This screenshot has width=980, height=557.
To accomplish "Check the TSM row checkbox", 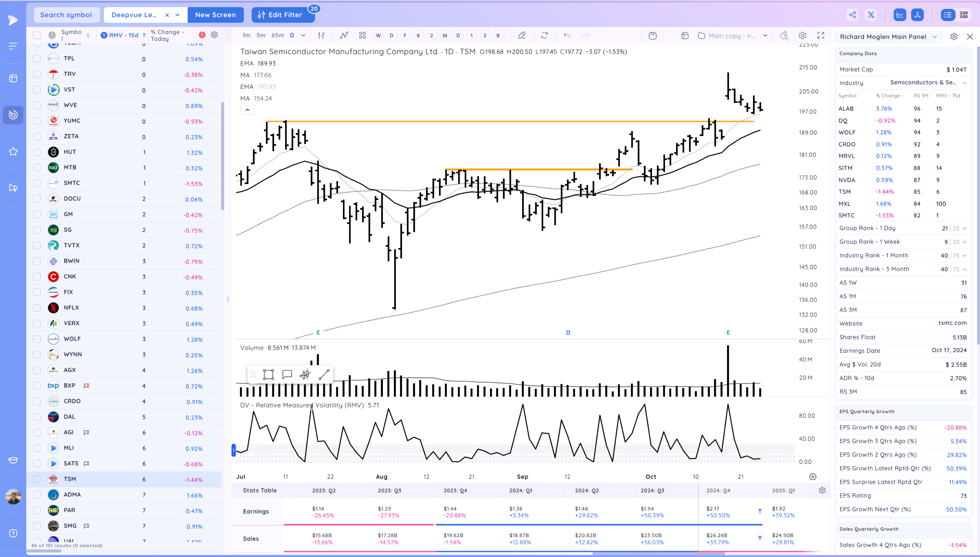I will pos(37,479).
